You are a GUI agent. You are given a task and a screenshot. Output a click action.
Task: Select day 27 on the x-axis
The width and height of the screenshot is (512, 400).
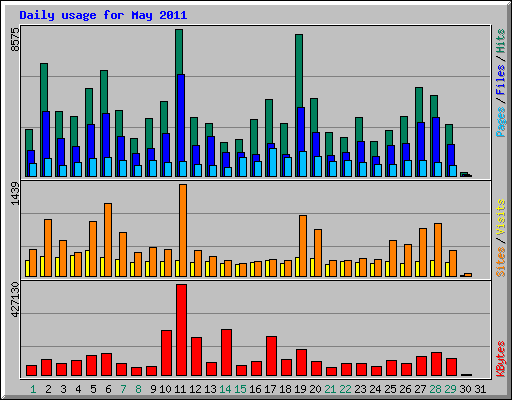[420, 389]
